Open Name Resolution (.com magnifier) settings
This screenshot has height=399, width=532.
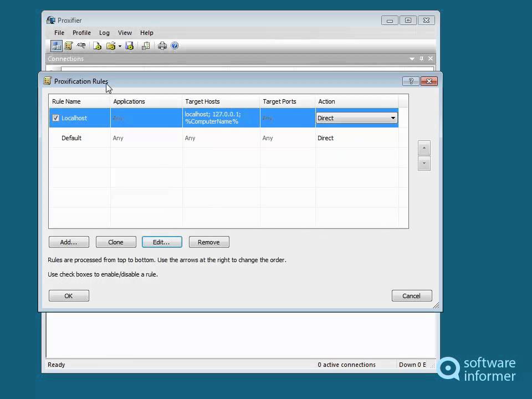coord(81,45)
